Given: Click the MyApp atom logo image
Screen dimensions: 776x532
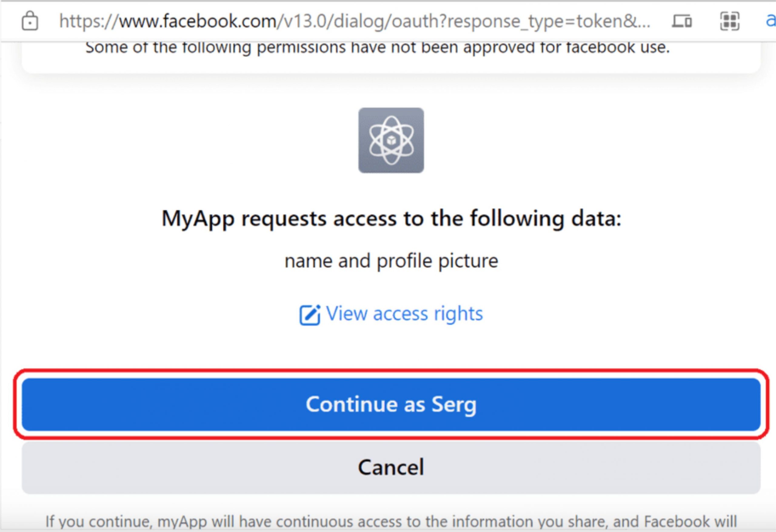Looking at the screenshot, I should [391, 140].
